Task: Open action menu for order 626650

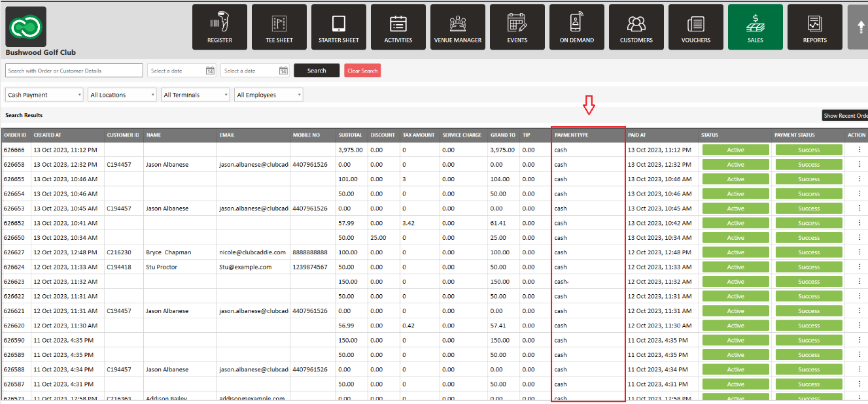Action: coord(859,237)
